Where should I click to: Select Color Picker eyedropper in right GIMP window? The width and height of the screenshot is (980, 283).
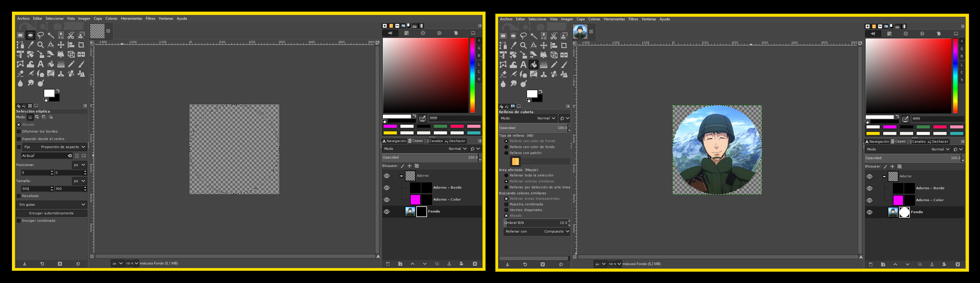[513, 45]
